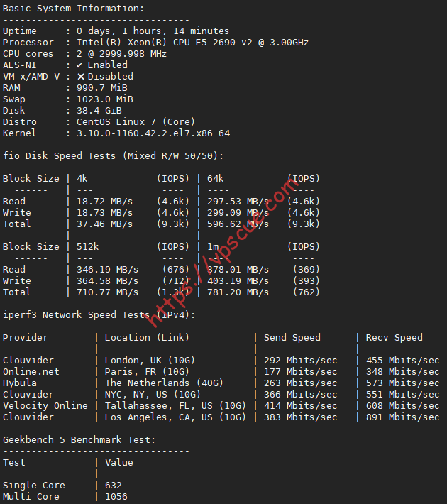
Task: Click the Recv Speed column header
Action: pyautogui.click(x=394, y=337)
